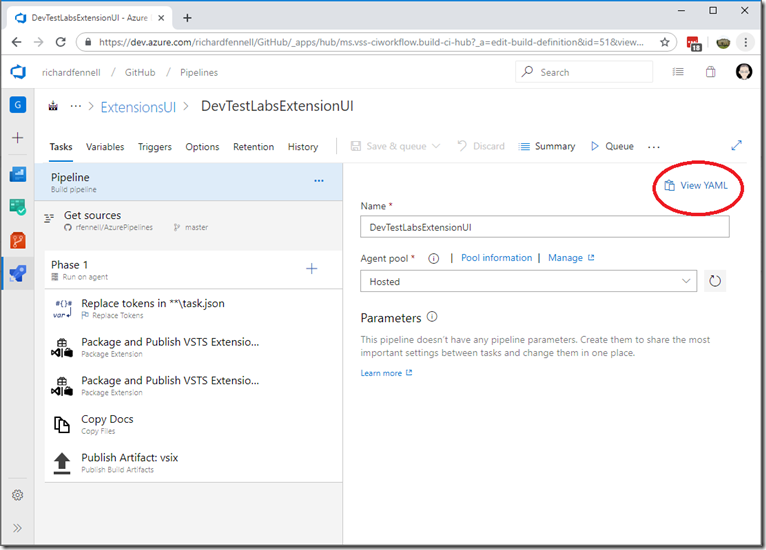Open the Pool information link
Image resolution: width=766 pixels, height=550 pixels.
[x=496, y=258]
